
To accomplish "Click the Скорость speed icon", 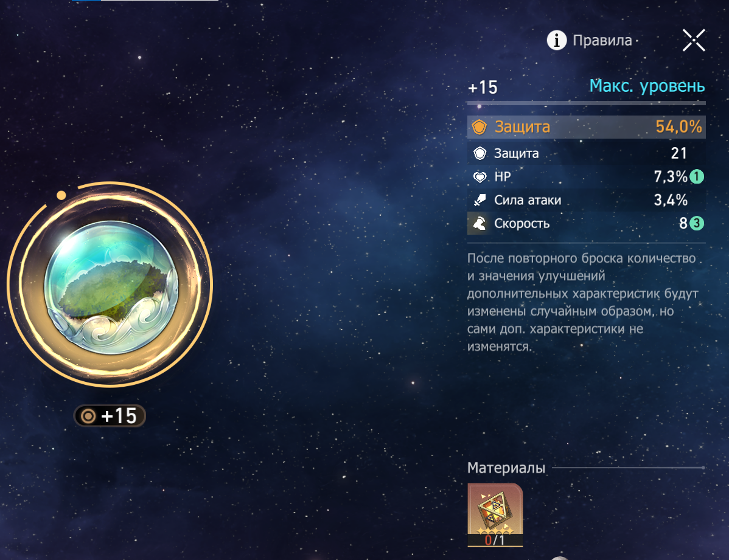I will point(480,224).
